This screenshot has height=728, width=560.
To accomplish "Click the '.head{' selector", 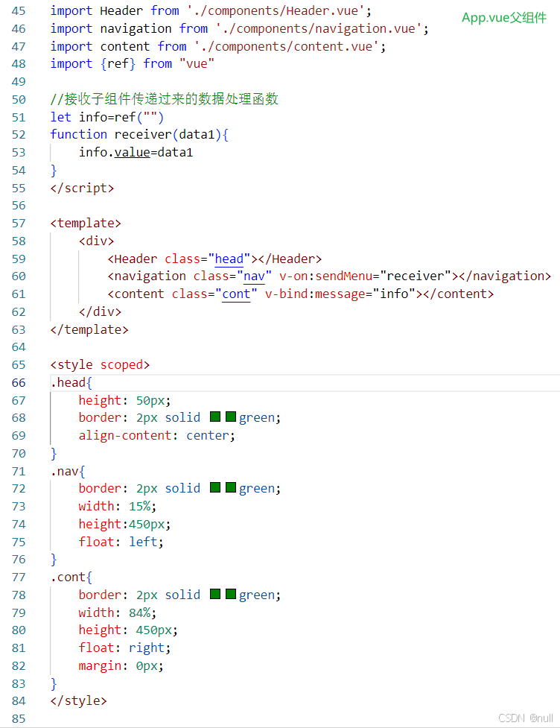I will pyautogui.click(x=71, y=382).
